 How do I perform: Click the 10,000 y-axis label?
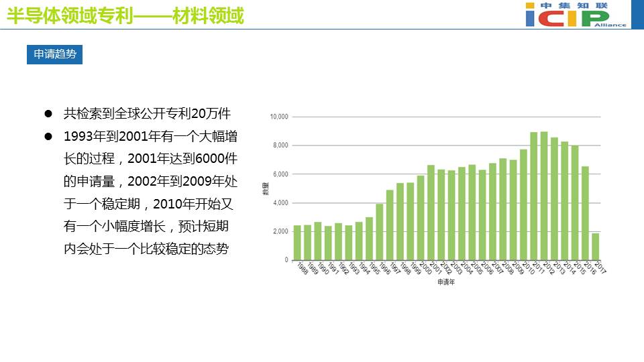coord(279,117)
